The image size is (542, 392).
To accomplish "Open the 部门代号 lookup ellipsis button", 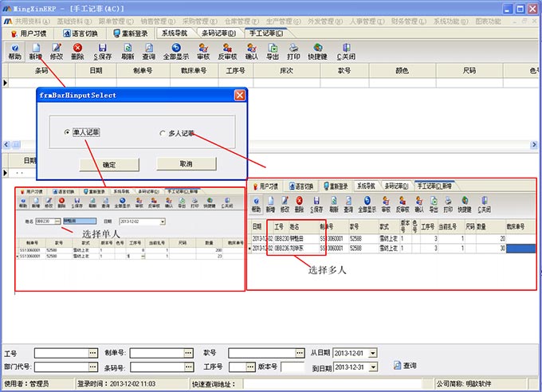I will coord(93,367).
